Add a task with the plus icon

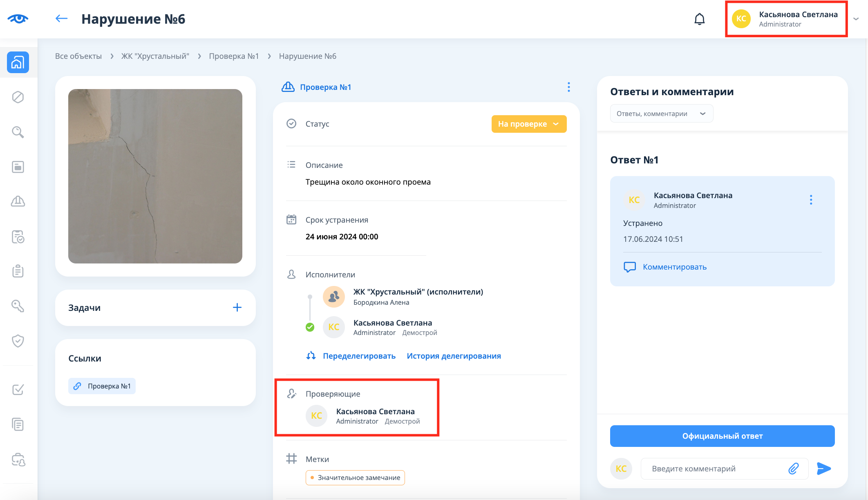coord(237,308)
